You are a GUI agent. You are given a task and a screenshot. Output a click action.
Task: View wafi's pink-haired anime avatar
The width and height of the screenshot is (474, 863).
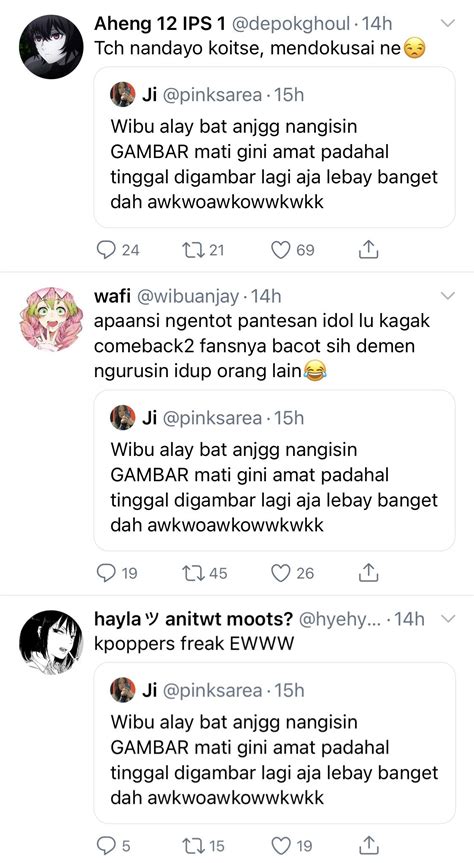51,319
